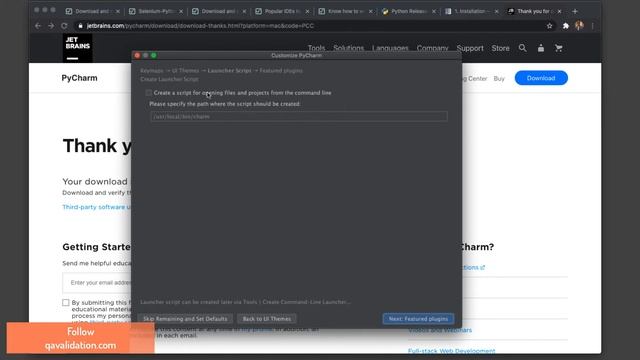Close the Know how to tab
Viewport: 640px width, 360px height.
[371, 11]
